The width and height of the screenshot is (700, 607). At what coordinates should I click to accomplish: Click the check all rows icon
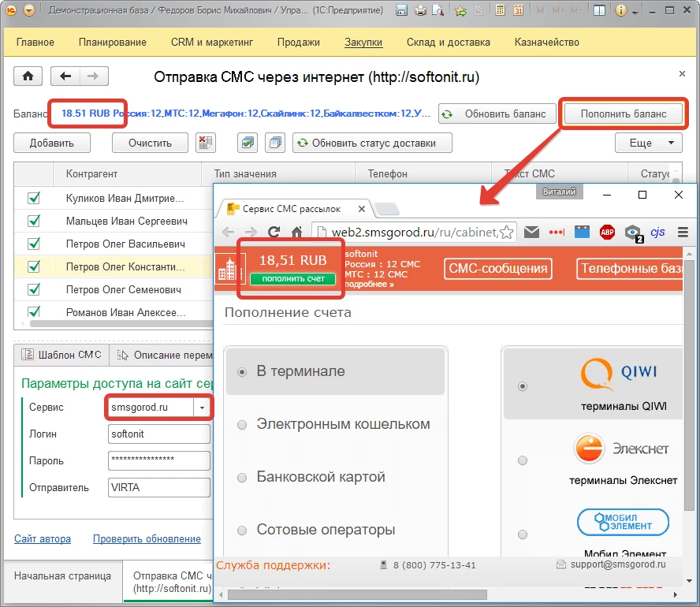click(248, 143)
